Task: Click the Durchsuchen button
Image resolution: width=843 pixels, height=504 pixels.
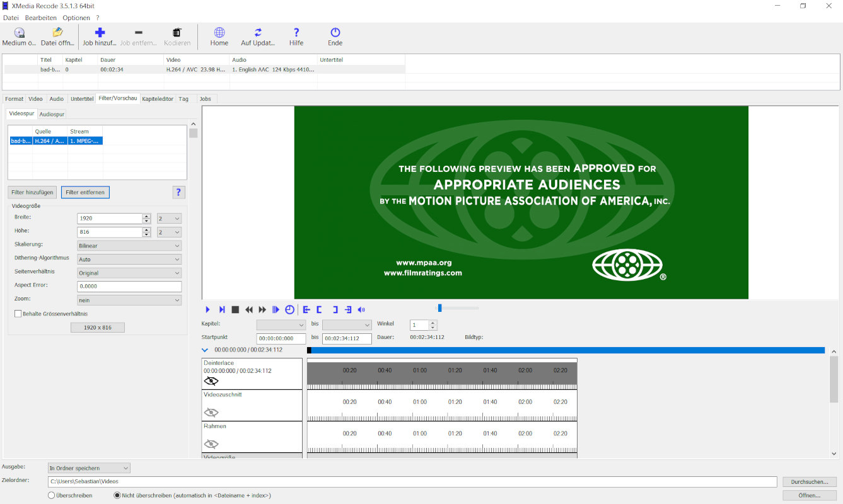Action: click(810, 481)
